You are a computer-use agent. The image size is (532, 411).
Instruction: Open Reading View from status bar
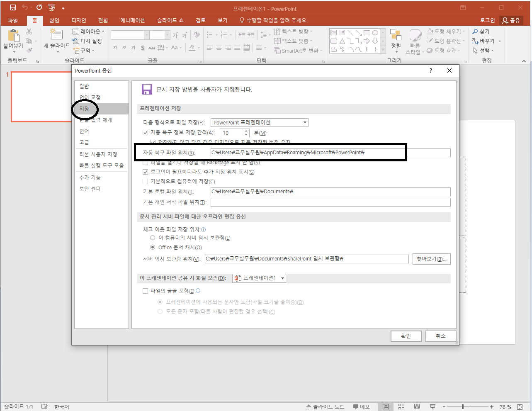tap(417, 407)
